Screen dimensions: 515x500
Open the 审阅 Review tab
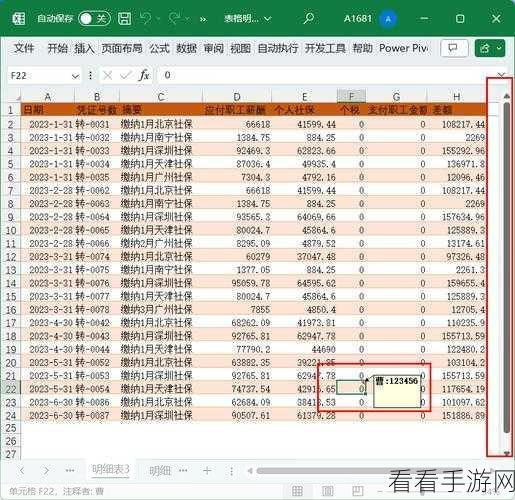click(214, 48)
